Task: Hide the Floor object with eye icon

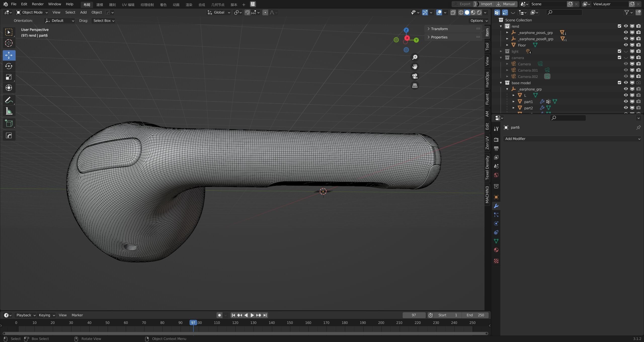Action: click(626, 45)
